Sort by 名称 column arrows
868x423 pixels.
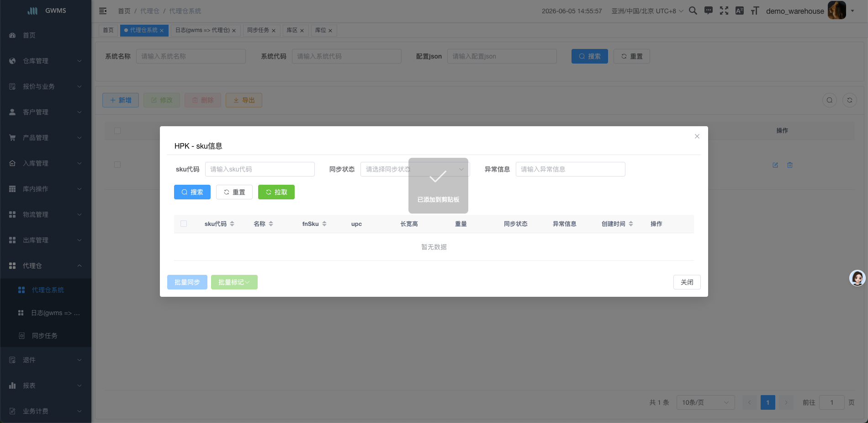(x=271, y=224)
